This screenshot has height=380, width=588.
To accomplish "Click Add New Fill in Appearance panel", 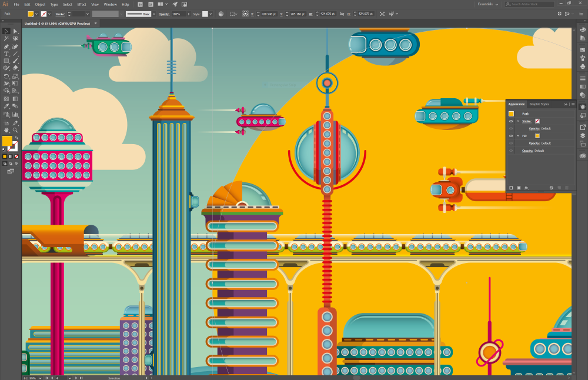I will click(x=519, y=188).
